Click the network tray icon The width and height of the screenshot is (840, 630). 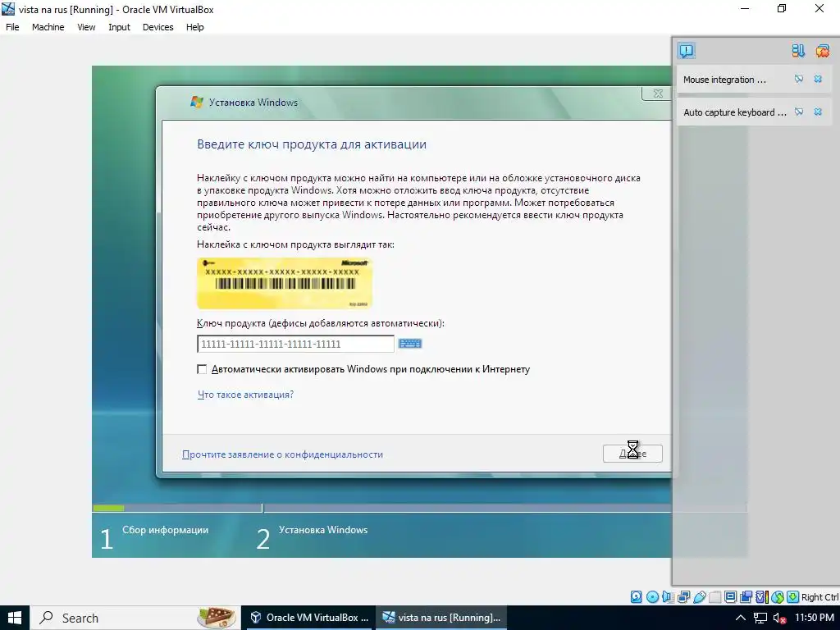click(x=760, y=618)
